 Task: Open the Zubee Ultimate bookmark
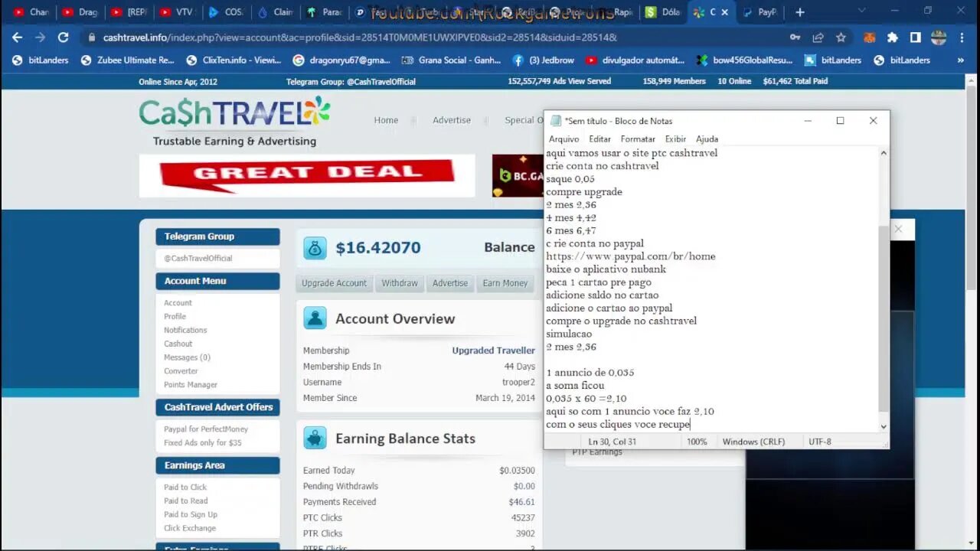[128, 60]
